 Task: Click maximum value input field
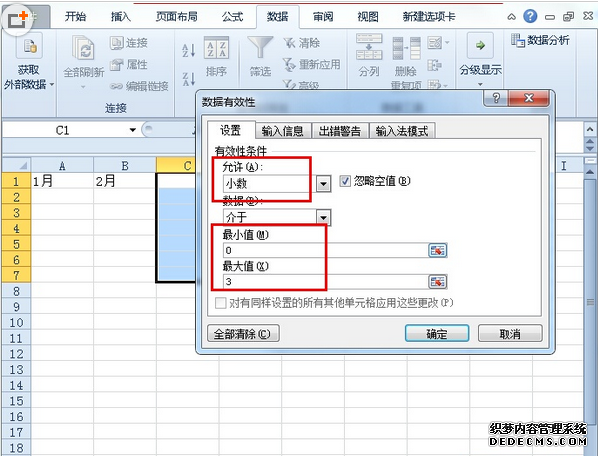(x=326, y=282)
